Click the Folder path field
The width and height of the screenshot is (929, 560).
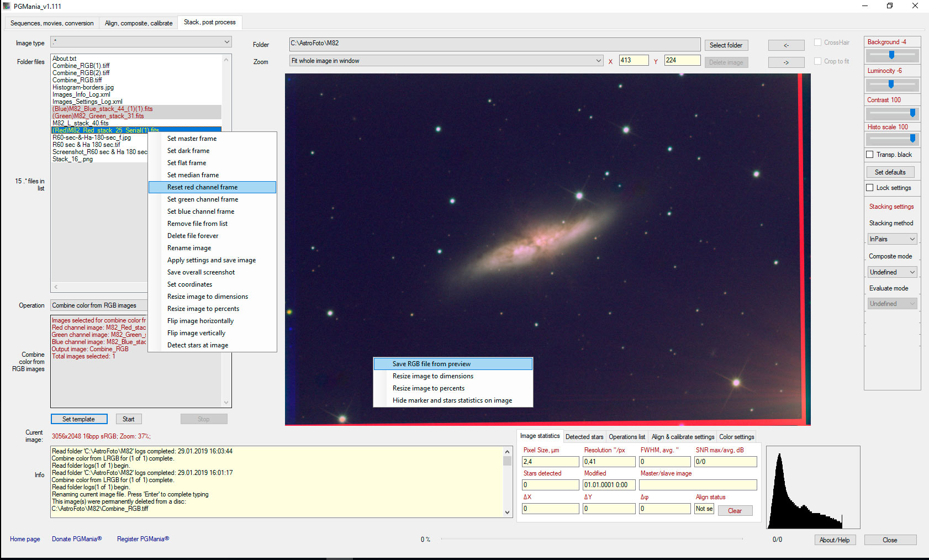(495, 44)
